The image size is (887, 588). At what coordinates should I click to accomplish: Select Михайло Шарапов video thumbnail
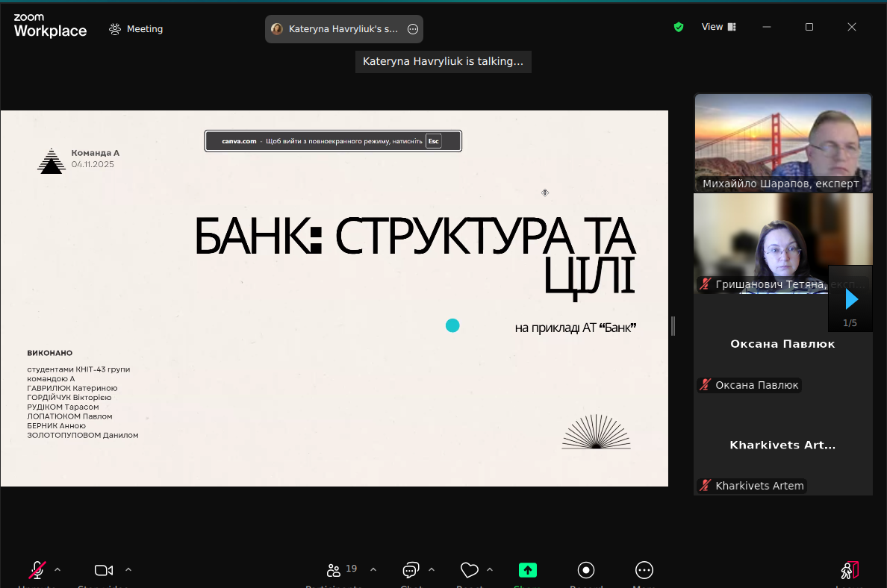click(782, 142)
